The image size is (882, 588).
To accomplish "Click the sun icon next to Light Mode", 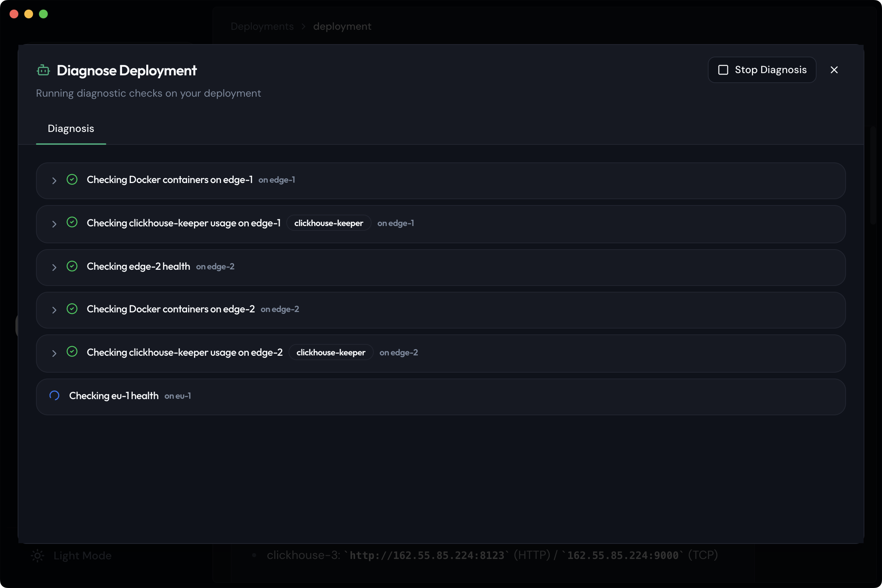I will (37, 556).
